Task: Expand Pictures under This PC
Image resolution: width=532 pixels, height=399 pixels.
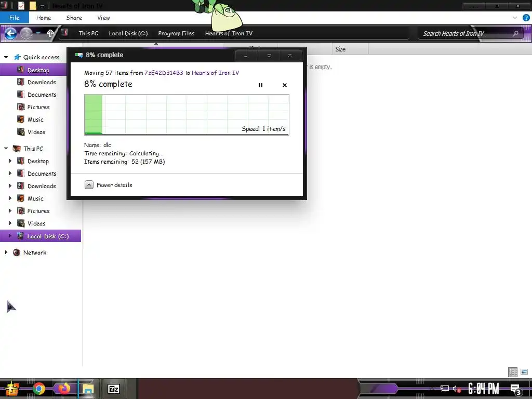Action: point(10,211)
